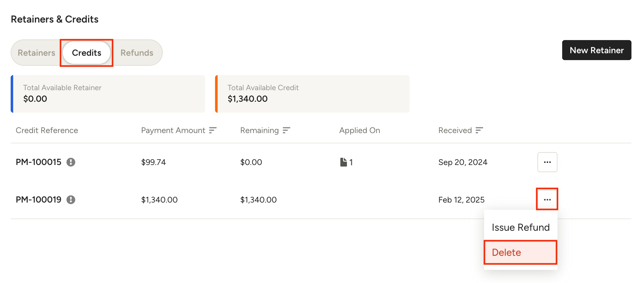The height and width of the screenshot is (283, 644).
Task: Toggle the three-dot menu for PM-100019
Action: pyautogui.click(x=547, y=200)
